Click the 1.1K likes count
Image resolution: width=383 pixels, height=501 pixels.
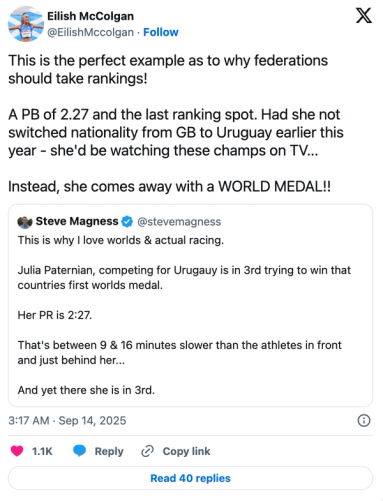42,451
